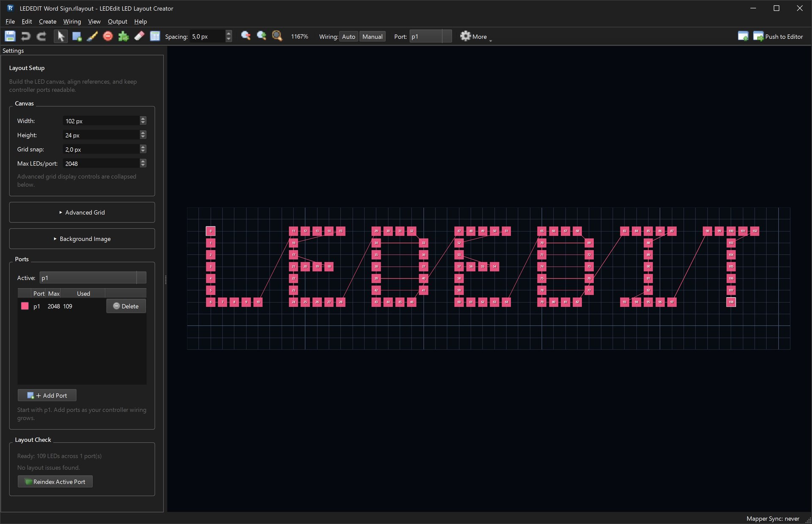Choose the add LED square tool
Viewport: 812px width, 524px height.
[77, 36]
